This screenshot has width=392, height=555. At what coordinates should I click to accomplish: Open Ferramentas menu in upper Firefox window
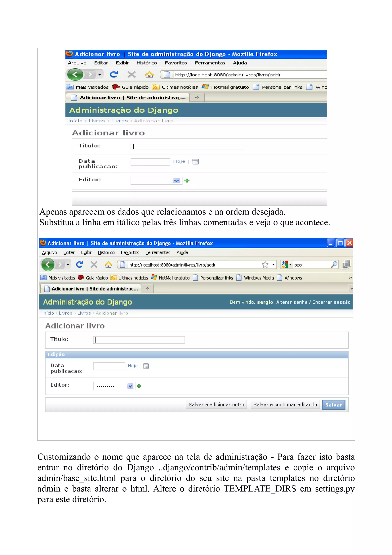coord(210,63)
